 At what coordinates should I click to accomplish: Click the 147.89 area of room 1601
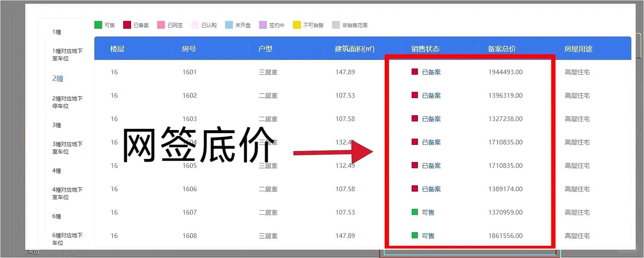345,72
